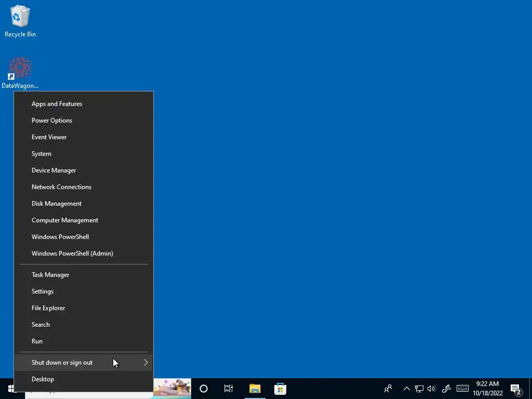Choose File Explorer in the menu

[84, 308]
